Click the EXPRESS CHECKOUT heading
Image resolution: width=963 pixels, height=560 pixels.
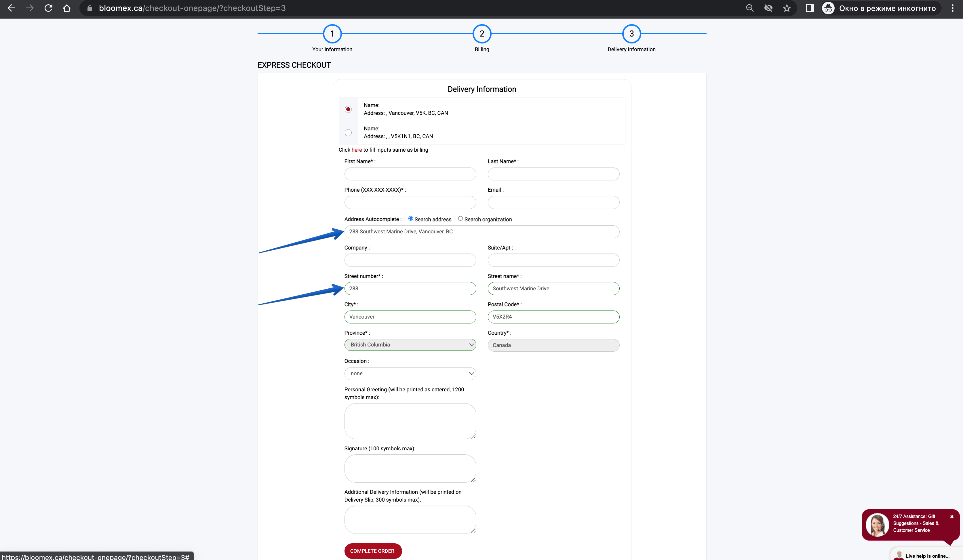click(x=294, y=65)
